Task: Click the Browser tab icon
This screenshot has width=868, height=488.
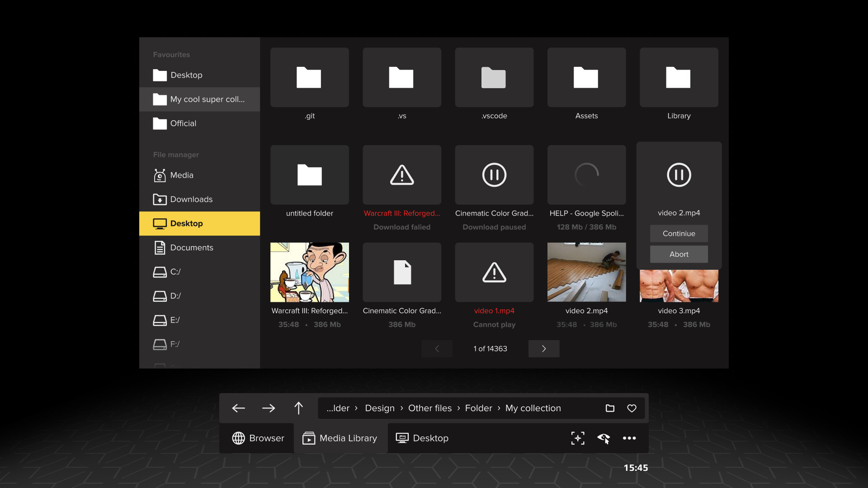Action: tap(237, 438)
